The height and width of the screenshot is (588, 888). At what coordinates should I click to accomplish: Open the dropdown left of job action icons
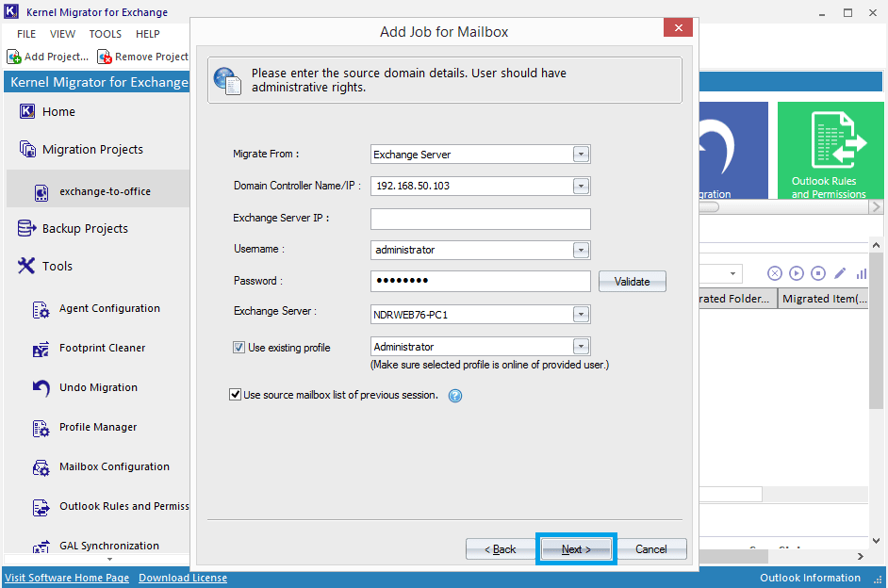(x=732, y=273)
